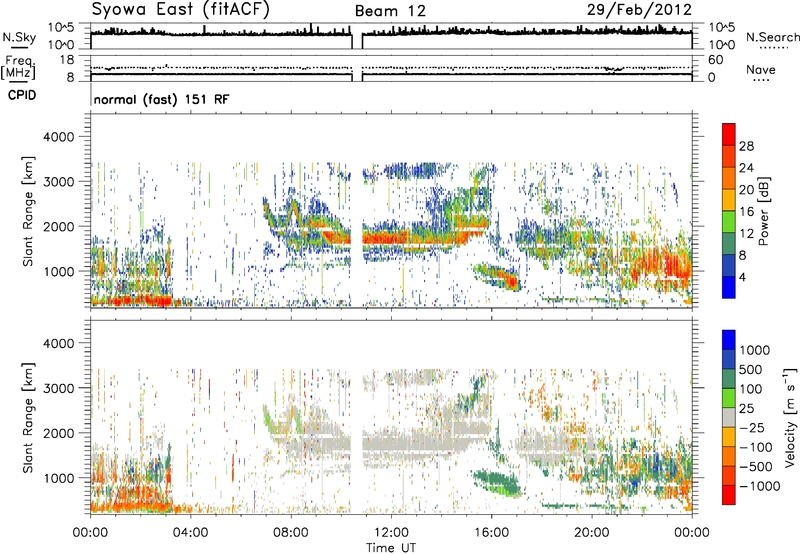
Task: Click the '16:00' time tick label
Action: 491,533
